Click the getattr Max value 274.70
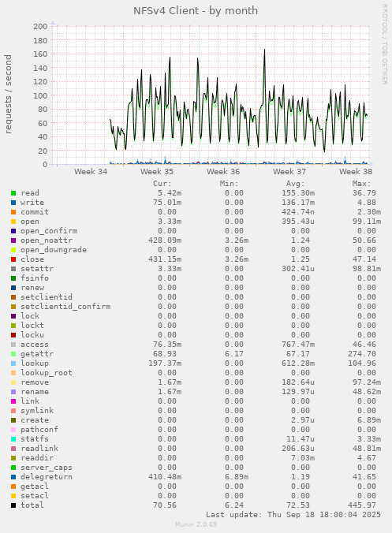The image size is (392, 533). coord(362,354)
